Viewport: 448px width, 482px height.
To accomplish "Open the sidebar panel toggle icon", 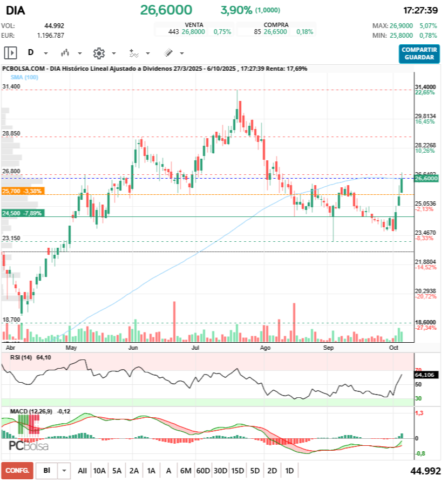I will point(10,52).
